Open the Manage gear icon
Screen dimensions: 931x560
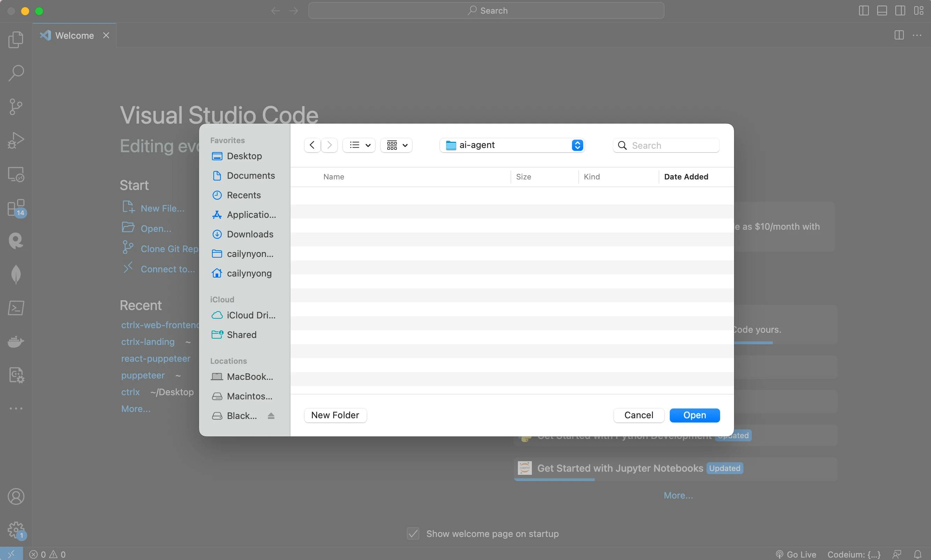coord(15,530)
